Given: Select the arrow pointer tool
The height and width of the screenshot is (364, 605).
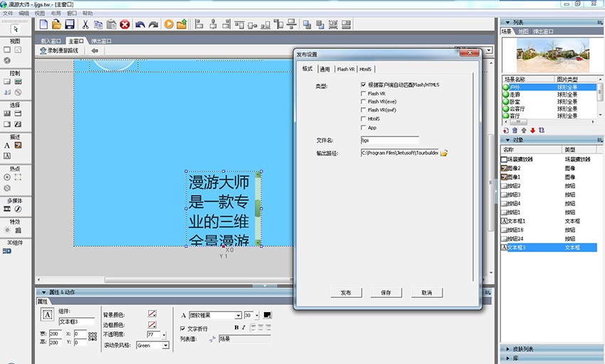Looking at the screenshot, I should click(x=16, y=29).
